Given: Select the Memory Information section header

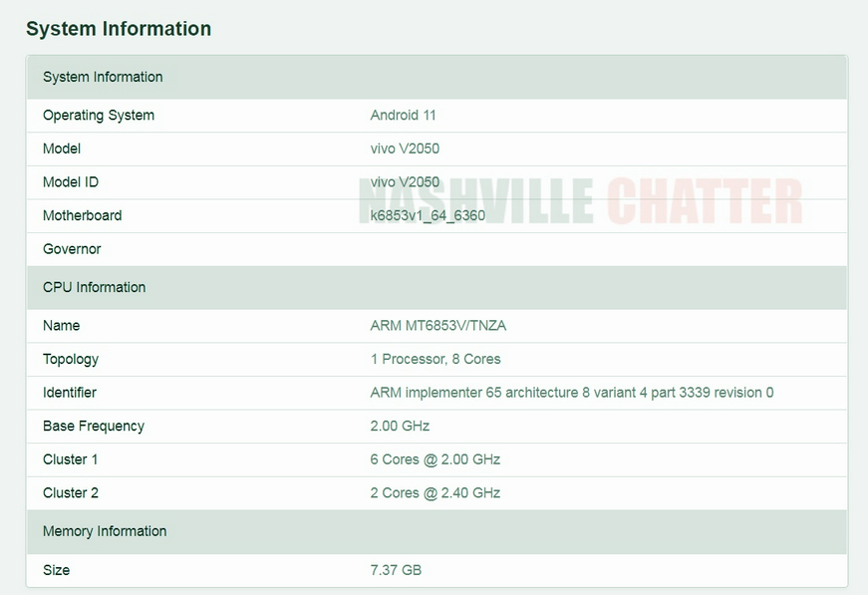Looking at the screenshot, I should coord(105,531).
